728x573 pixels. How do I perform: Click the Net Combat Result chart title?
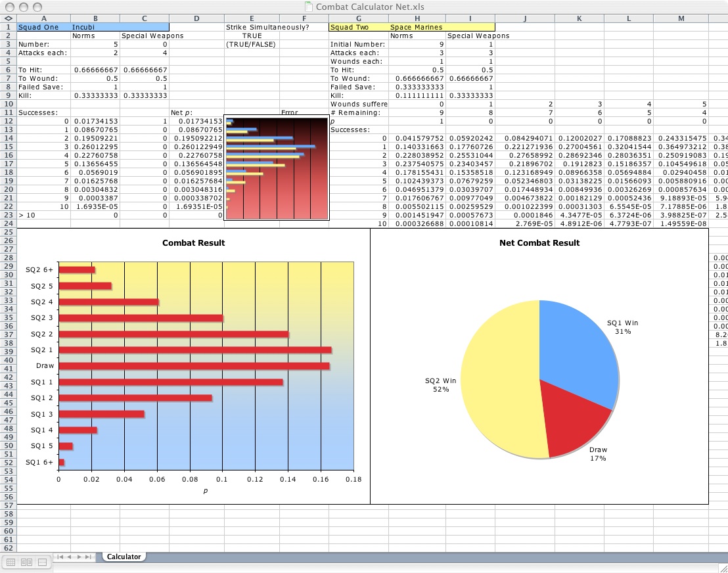point(539,243)
